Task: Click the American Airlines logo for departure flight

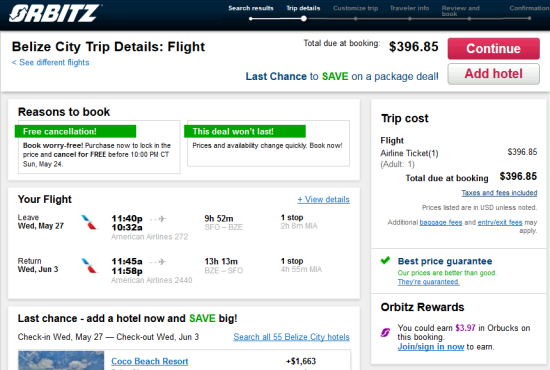Action: click(x=89, y=222)
